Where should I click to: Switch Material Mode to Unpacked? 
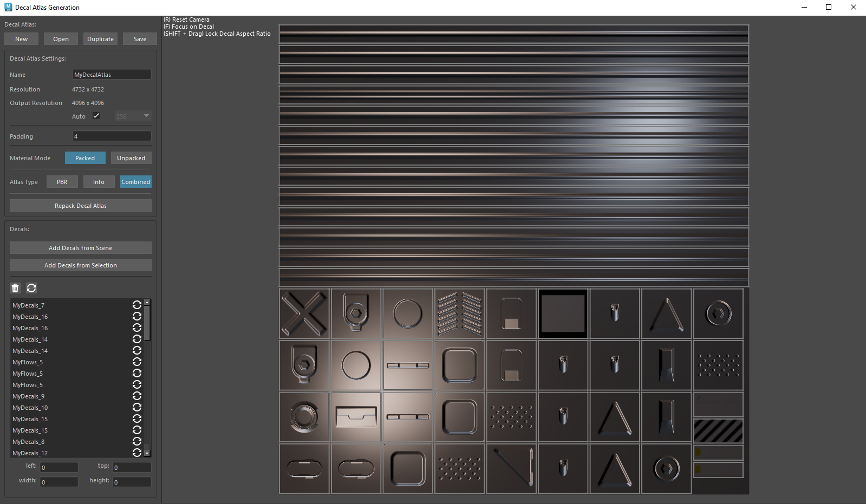[131, 158]
